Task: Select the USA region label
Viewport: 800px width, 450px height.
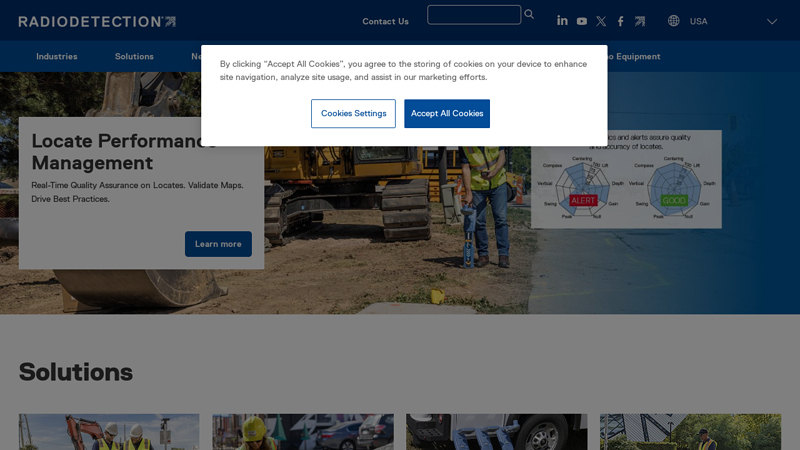Action: click(698, 21)
